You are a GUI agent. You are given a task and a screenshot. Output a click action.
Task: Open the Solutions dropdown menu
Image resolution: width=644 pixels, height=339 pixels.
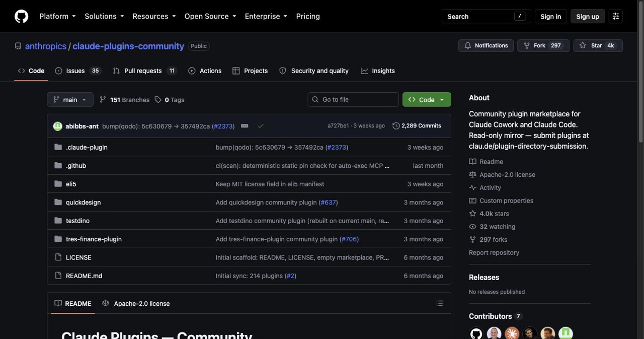point(104,16)
